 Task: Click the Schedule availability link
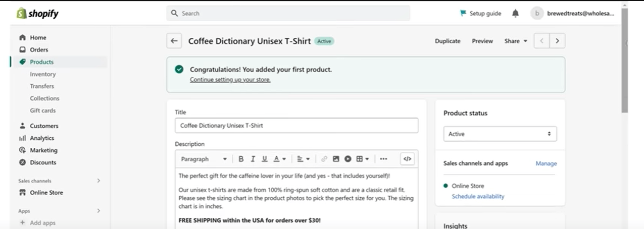(478, 196)
